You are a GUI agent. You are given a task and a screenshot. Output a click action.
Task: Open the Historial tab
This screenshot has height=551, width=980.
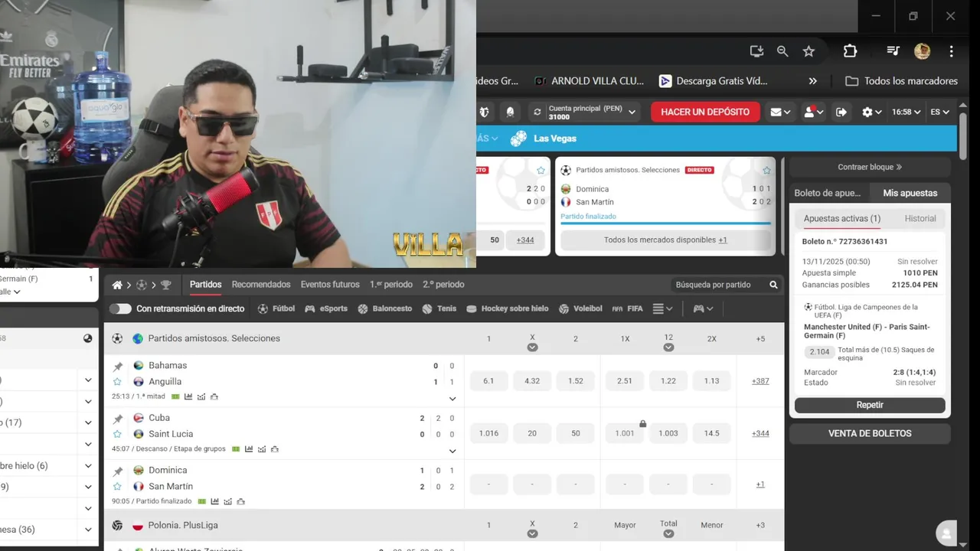920,219
